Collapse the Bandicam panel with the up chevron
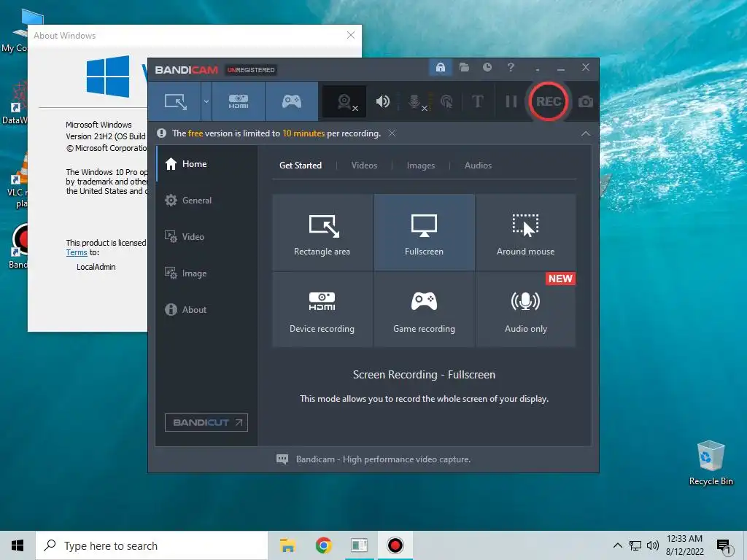The image size is (747, 560). (586, 134)
